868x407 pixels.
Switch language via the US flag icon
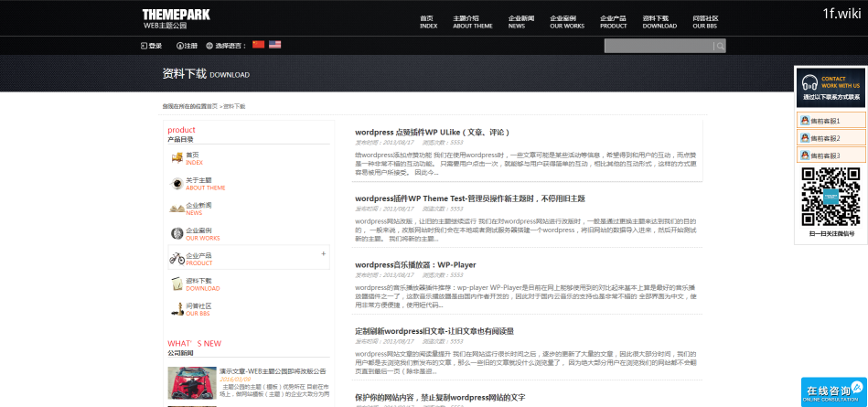tap(274, 45)
